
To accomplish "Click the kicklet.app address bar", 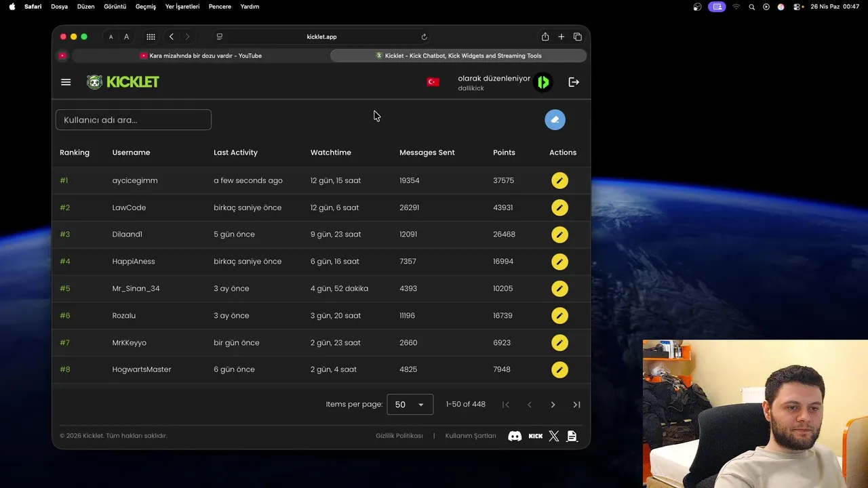I will (321, 37).
